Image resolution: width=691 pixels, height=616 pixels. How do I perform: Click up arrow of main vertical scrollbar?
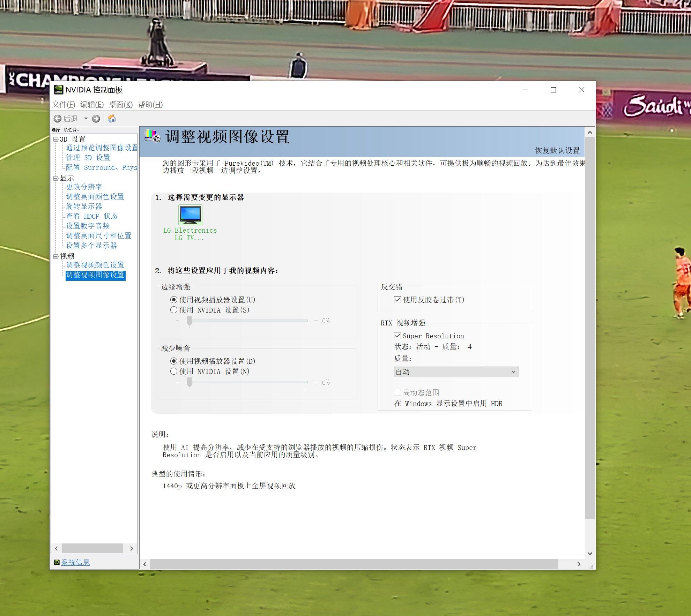coord(590,133)
